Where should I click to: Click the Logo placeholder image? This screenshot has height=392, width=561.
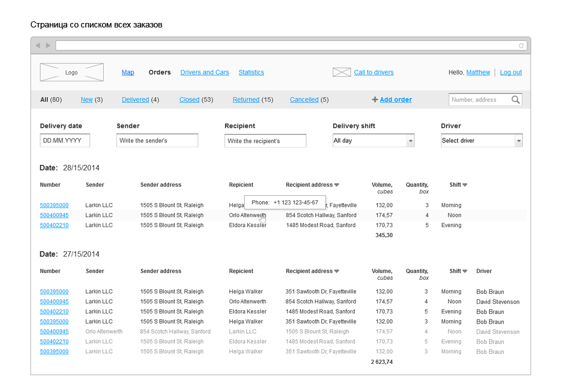[72, 72]
